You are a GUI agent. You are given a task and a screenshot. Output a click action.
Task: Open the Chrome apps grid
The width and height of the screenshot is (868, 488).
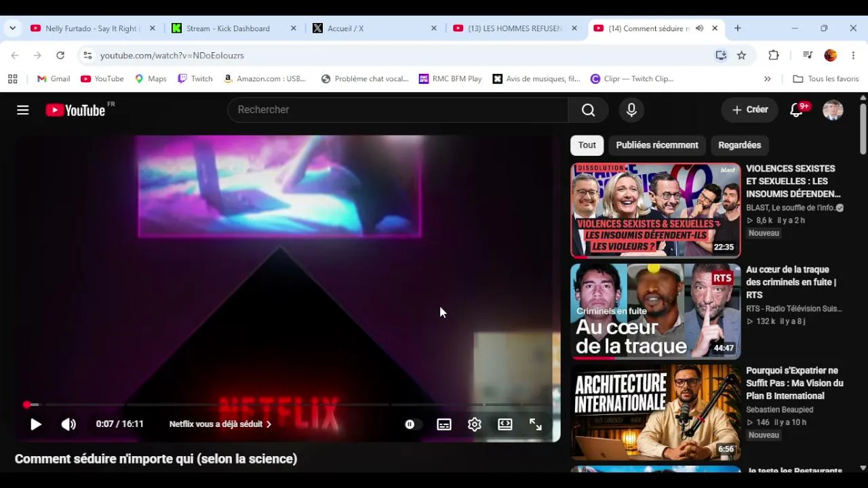(x=12, y=79)
